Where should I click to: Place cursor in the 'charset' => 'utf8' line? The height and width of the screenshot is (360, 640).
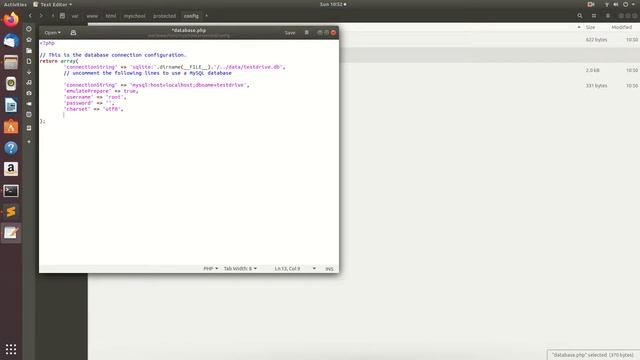(x=93, y=109)
